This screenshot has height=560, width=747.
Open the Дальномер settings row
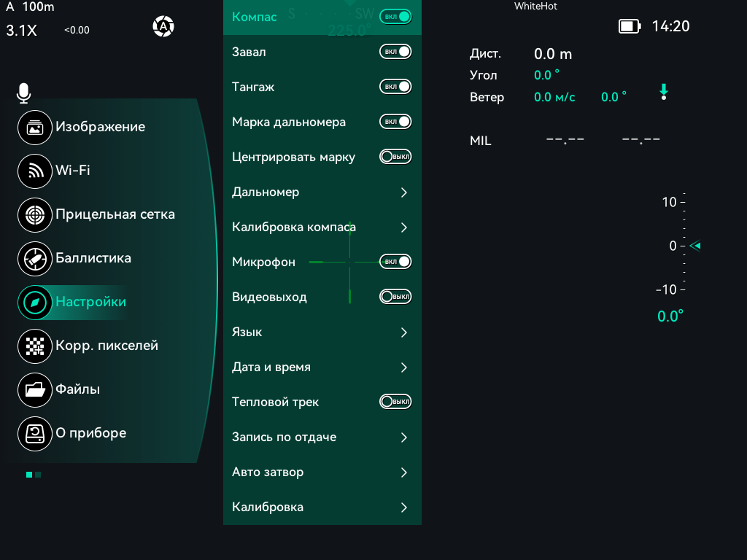(322, 192)
